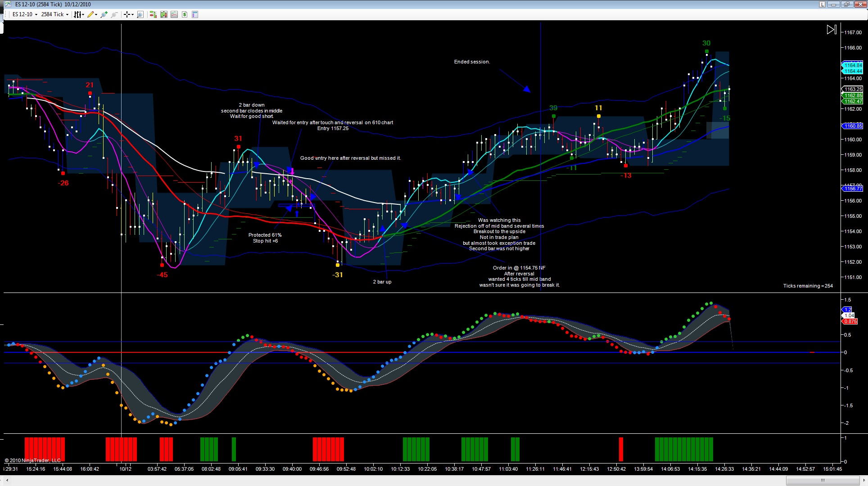Click the 10/12 date label on time axis
Image resolution: width=868 pixels, height=486 pixels.
125,469
